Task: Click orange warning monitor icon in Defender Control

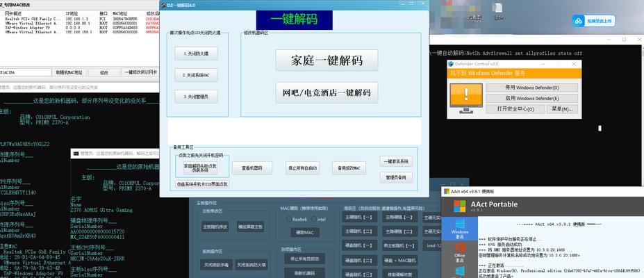Action: [x=466, y=99]
